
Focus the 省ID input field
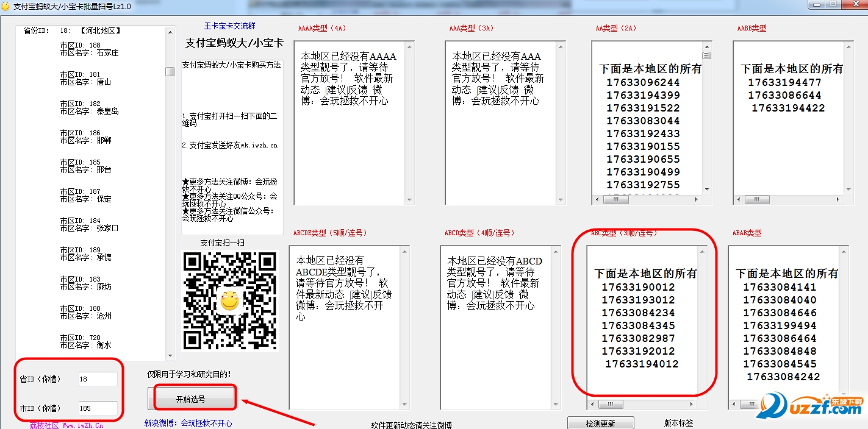98,379
